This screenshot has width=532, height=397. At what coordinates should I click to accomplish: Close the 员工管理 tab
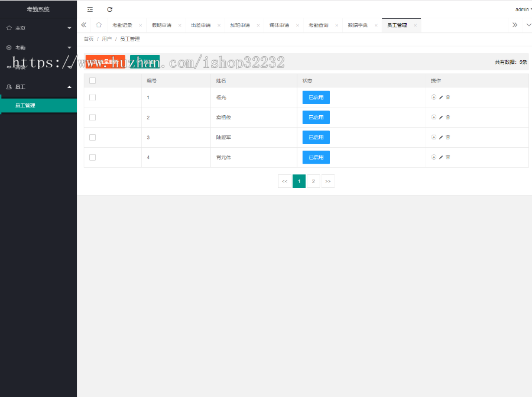(416, 25)
